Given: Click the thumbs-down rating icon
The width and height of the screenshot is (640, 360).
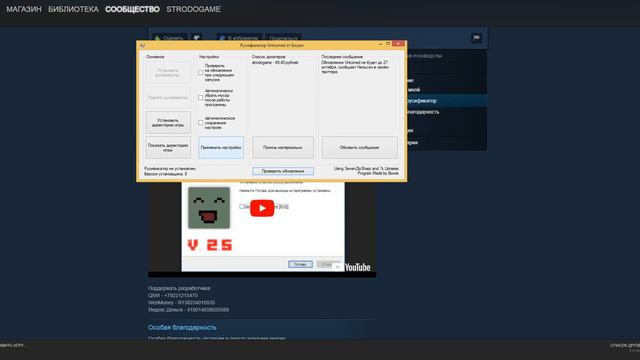Looking at the screenshot, I should (x=197, y=37).
